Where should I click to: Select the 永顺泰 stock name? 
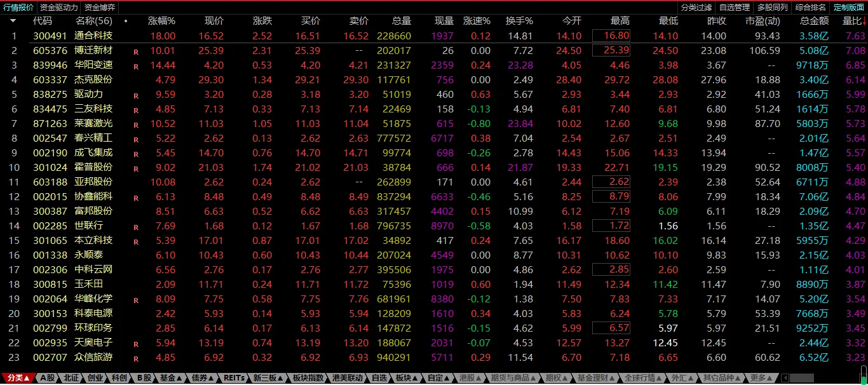click(x=88, y=255)
